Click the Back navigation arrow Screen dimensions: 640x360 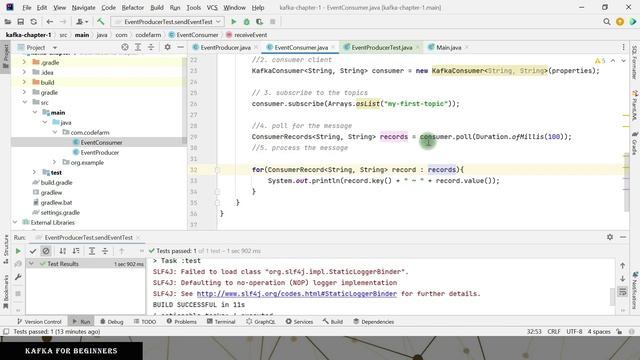tap(49, 22)
